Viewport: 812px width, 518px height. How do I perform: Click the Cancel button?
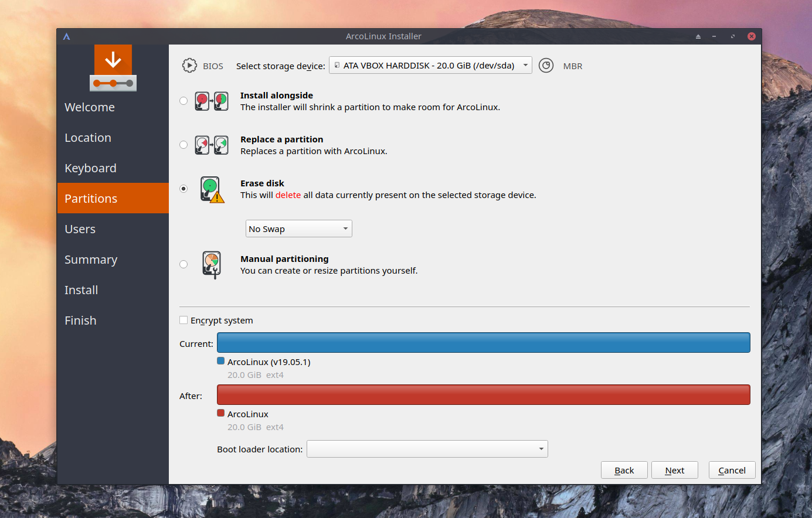pos(732,470)
